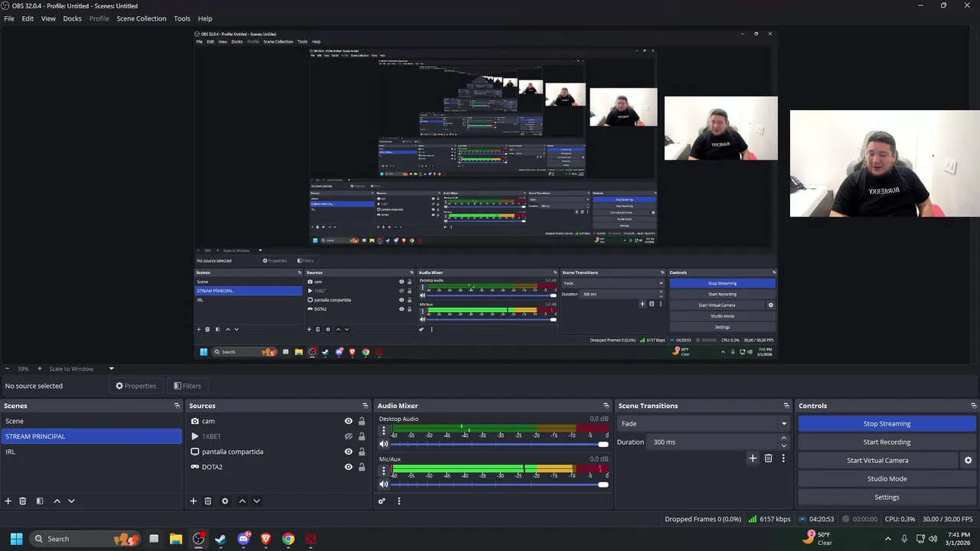Image resolution: width=980 pixels, height=551 pixels.
Task: Undock the Controls panel
Action: pyautogui.click(x=974, y=406)
